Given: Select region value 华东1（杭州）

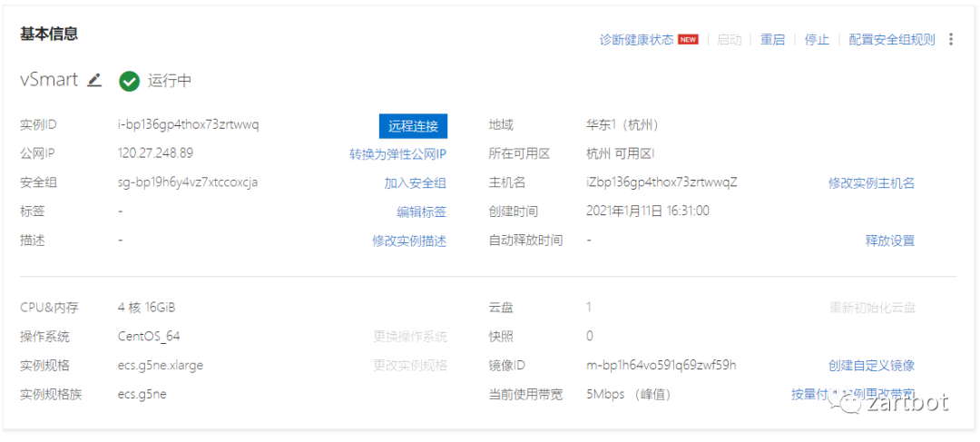Looking at the screenshot, I should 622,125.
